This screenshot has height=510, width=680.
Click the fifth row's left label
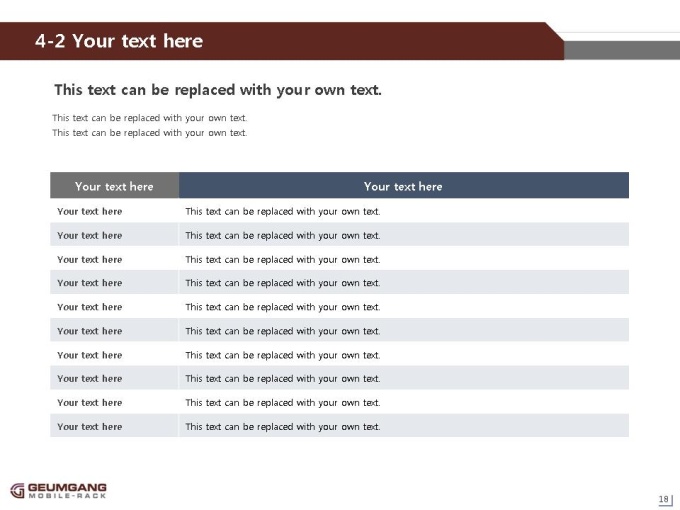point(90,307)
